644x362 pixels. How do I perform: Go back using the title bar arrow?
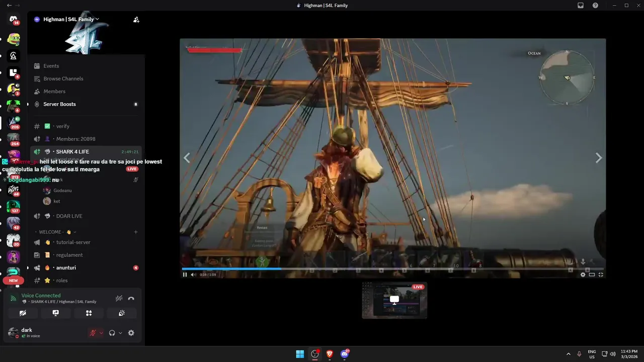(9, 5)
